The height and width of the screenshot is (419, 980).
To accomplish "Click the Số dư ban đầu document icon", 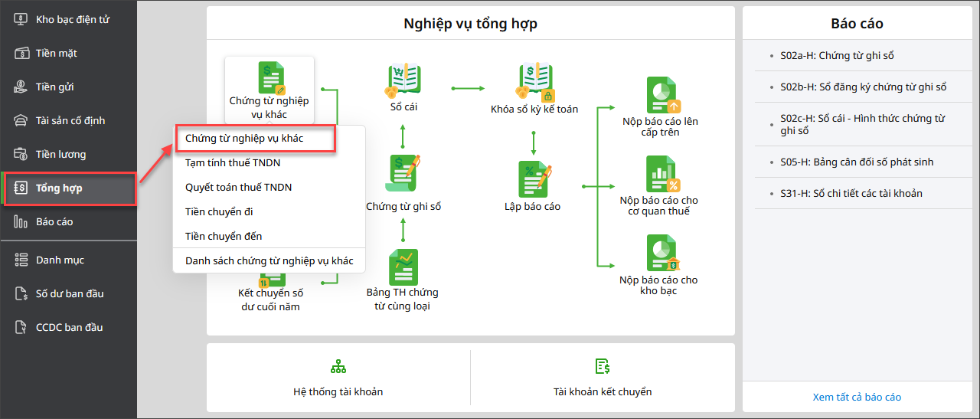I will 21,293.
